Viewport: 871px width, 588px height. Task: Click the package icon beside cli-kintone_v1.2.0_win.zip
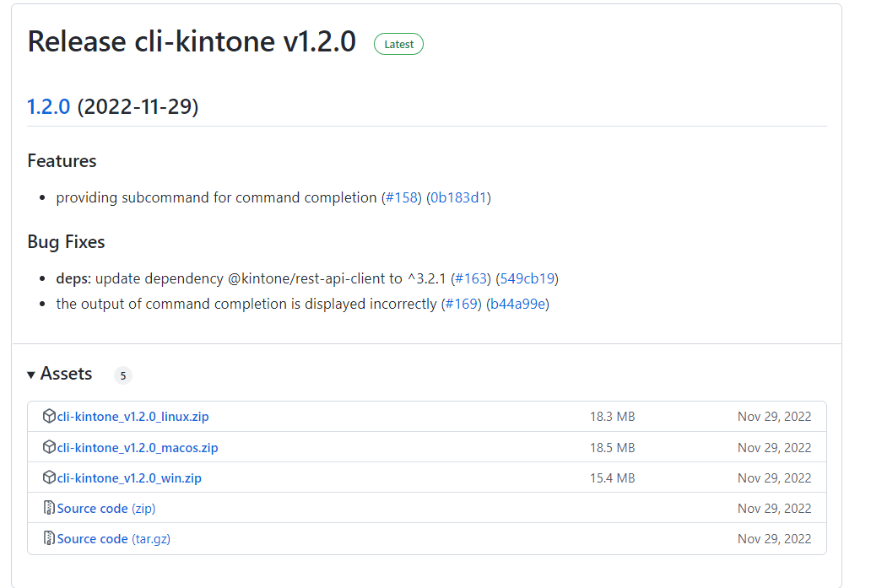(49, 477)
